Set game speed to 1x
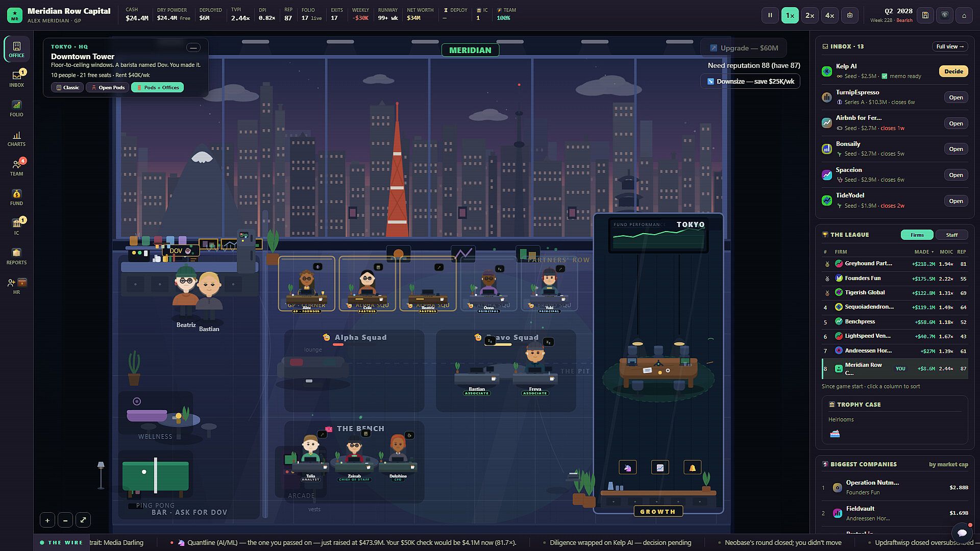The height and width of the screenshot is (551, 980). click(790, 15)
